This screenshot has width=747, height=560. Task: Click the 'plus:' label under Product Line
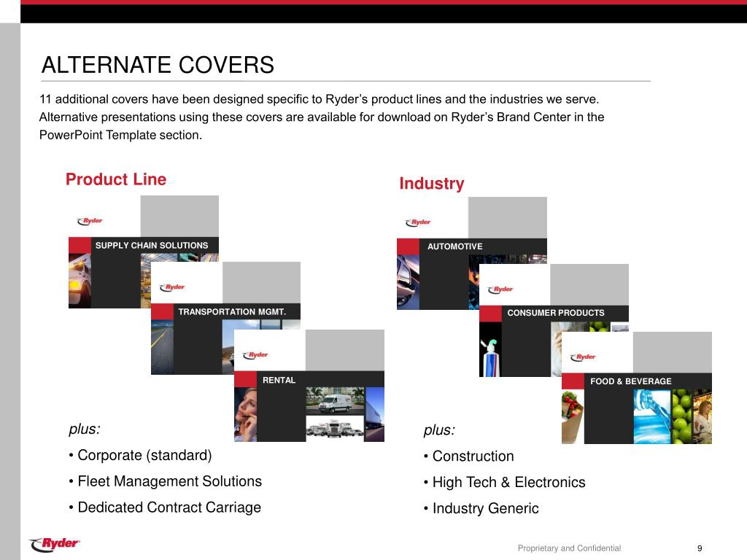click(x=85, y=429)
